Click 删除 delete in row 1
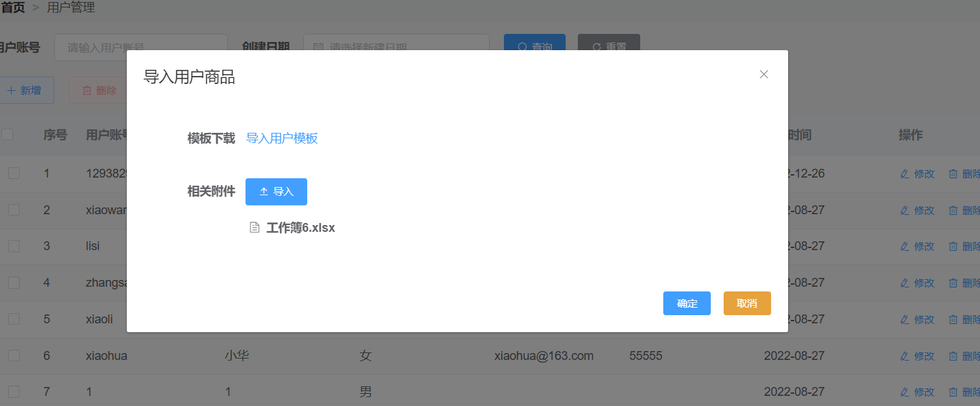The height and width of the screenshot is (406, 980). [964, 174]
